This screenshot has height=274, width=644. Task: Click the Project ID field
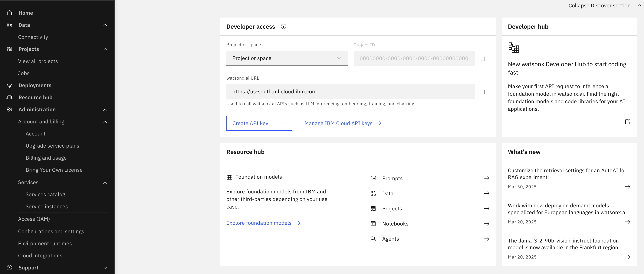pos(414,58)
